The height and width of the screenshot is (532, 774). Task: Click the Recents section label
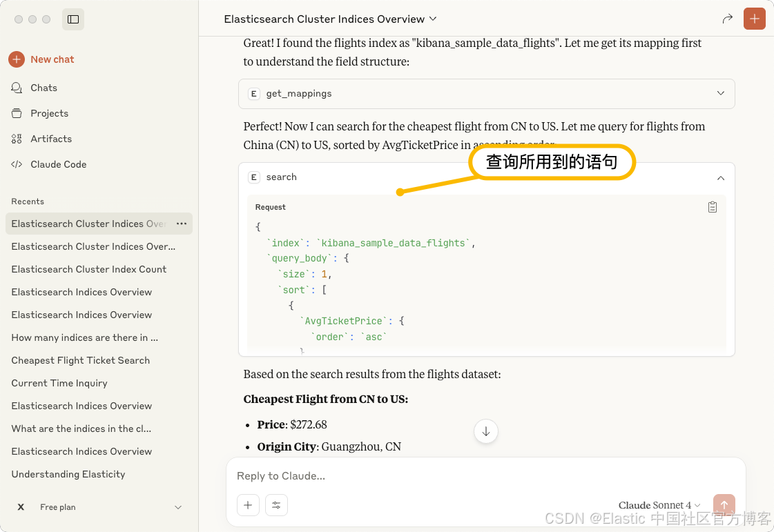coord(28,201)
